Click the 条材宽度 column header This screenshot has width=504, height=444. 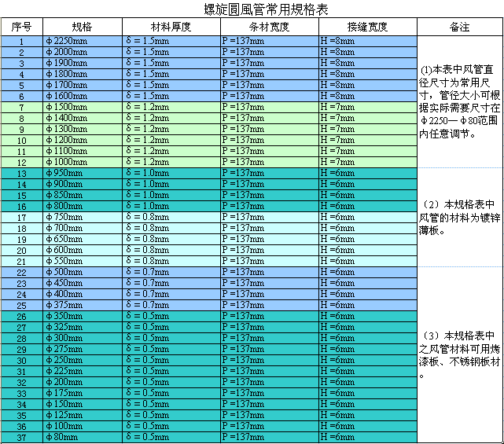coord(269,27)
